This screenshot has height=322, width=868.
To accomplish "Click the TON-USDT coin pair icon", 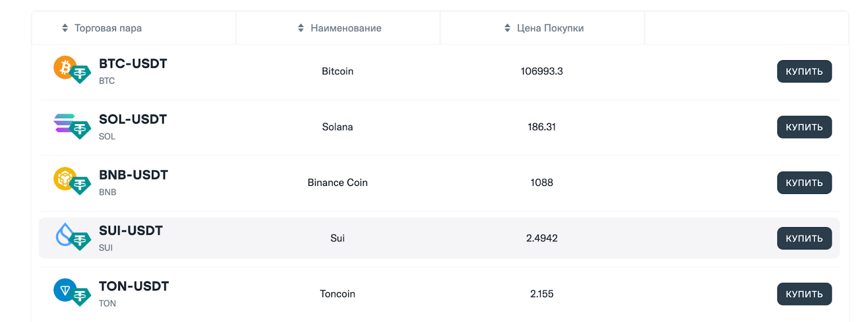I will pos(72,292).
